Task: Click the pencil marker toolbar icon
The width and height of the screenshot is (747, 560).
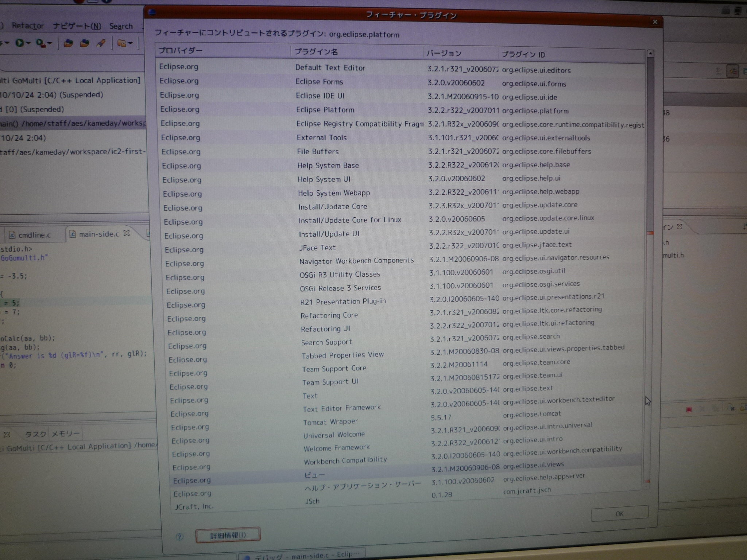Action: tap(101, 43)
